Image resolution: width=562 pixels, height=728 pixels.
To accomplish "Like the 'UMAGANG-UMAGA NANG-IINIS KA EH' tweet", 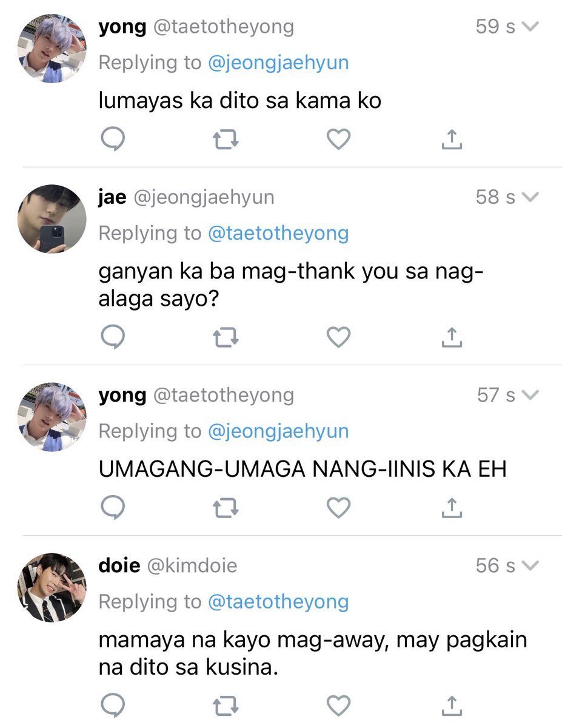I will pos(338,508).
